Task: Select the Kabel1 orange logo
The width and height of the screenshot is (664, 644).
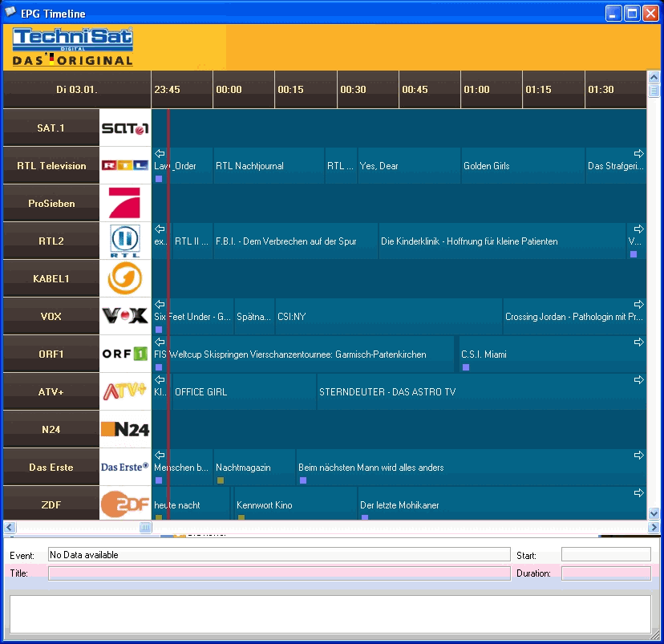Action: tap(125, 278)
